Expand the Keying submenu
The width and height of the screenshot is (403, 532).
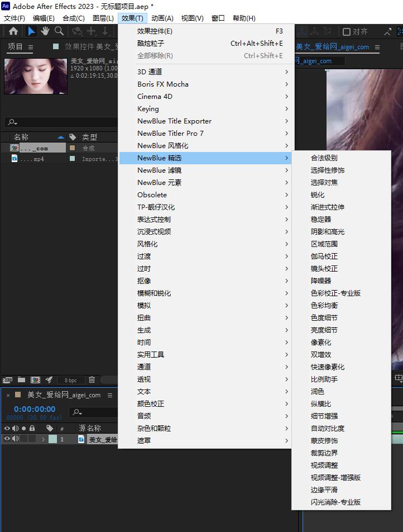point(205,108)
